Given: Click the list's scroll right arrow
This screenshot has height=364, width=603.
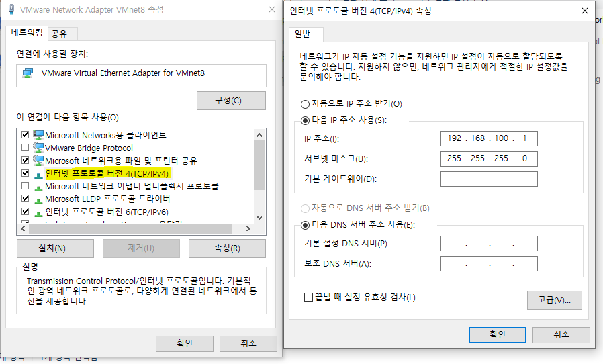Looking at the screenshot, I should pyautogui.click(x=248, y=228).
